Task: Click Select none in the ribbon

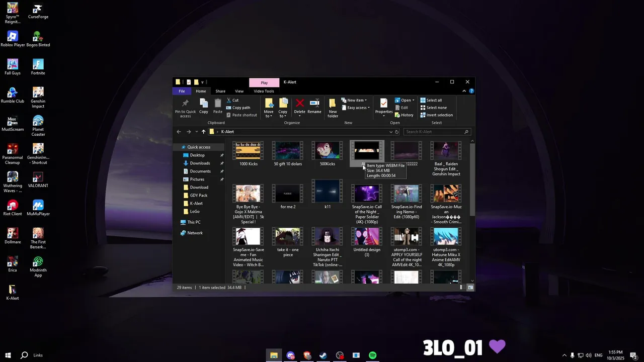Action: point(433,108)
